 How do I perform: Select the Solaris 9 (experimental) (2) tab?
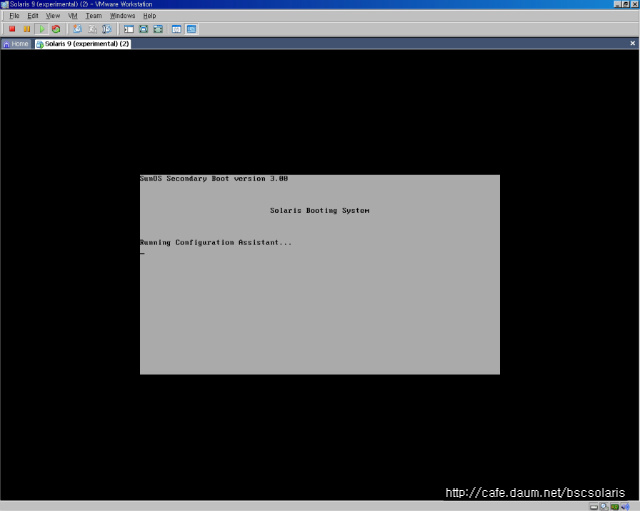pos(83,44)
